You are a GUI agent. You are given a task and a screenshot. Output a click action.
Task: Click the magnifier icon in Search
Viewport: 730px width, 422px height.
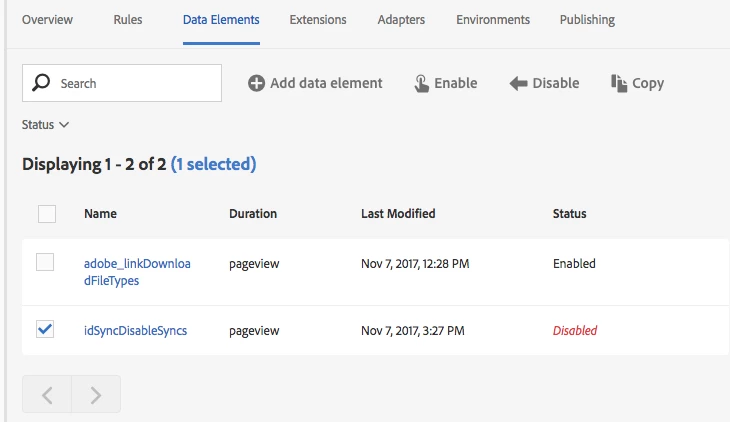[x=41, y=83]
